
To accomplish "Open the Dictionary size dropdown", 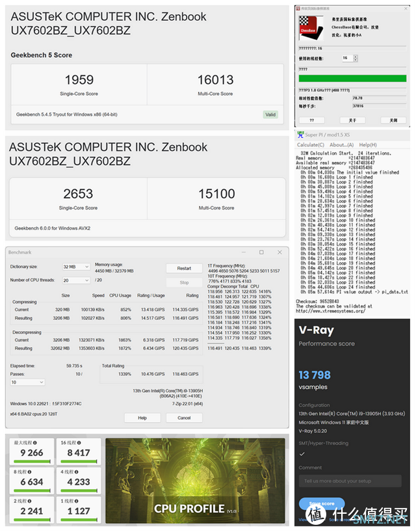I will point(76,267).
